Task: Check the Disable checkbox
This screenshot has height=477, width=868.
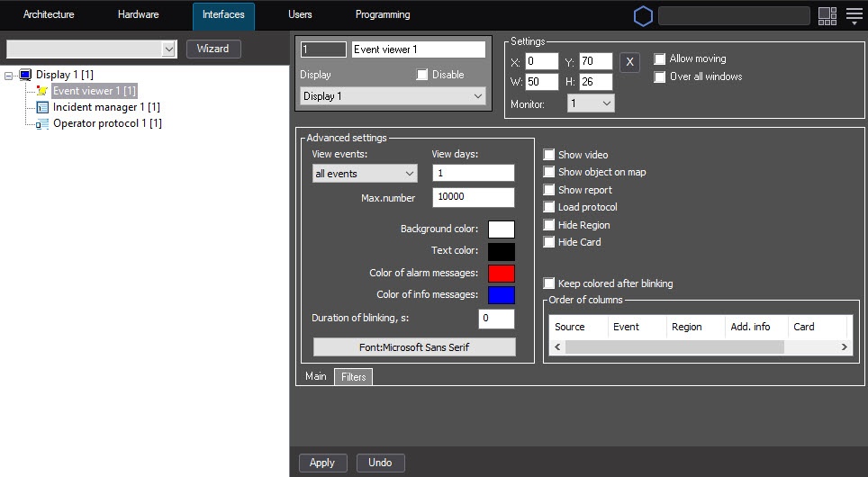Action: click(x=422, y=75)
